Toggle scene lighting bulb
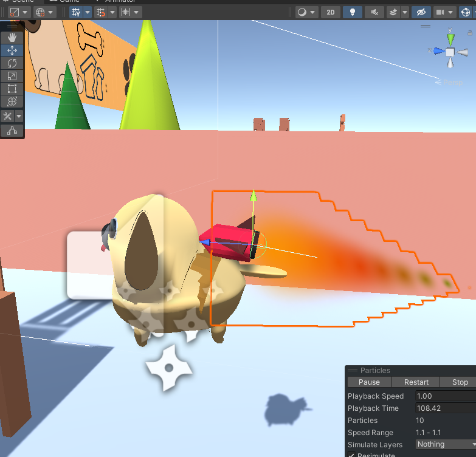This screenshot has height=457, width=476. coord(353,12)
